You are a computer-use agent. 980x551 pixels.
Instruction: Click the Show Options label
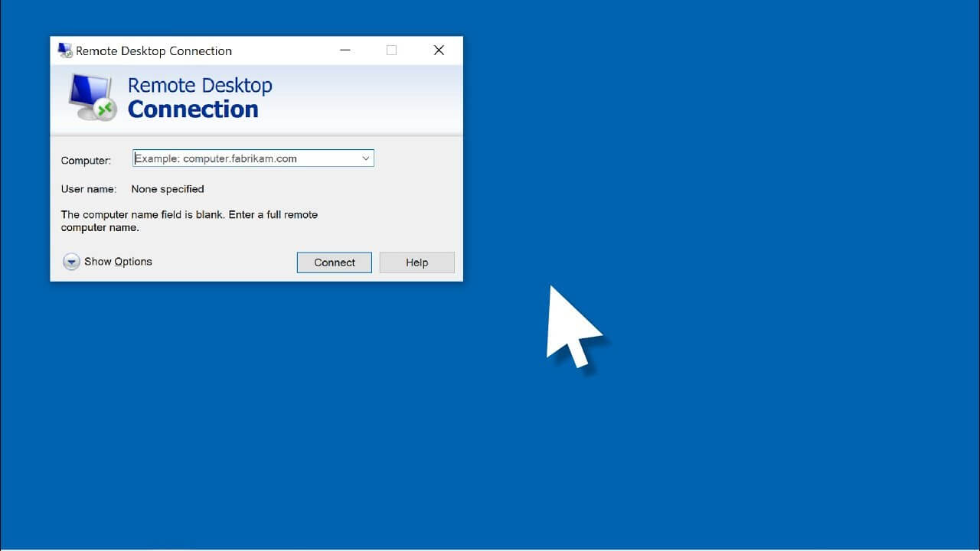coord(118,262)
